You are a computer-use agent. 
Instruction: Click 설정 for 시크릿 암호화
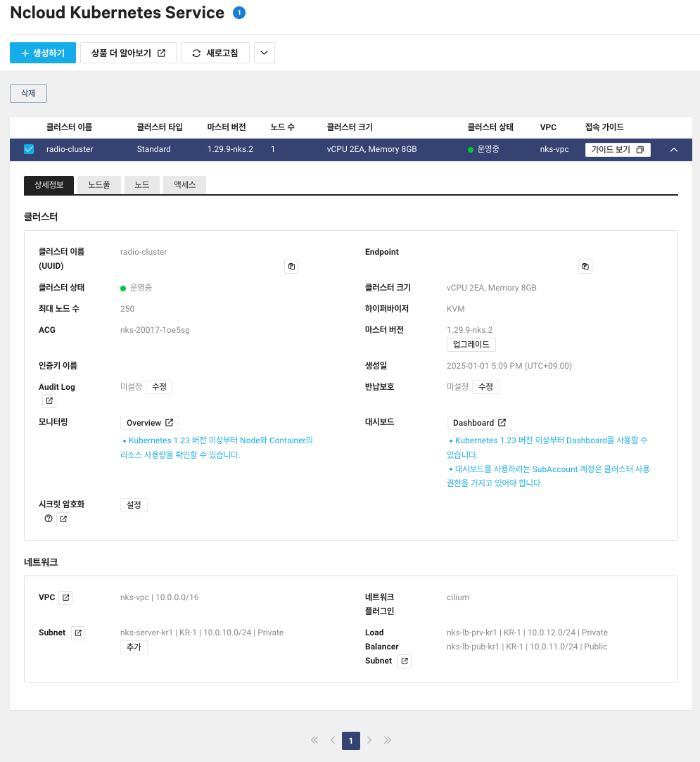134,505
